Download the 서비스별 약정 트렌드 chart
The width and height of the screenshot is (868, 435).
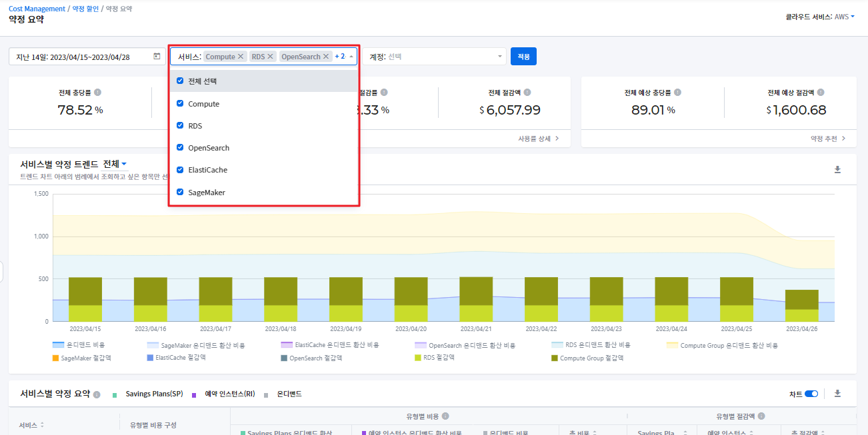(x=837, y=170)
